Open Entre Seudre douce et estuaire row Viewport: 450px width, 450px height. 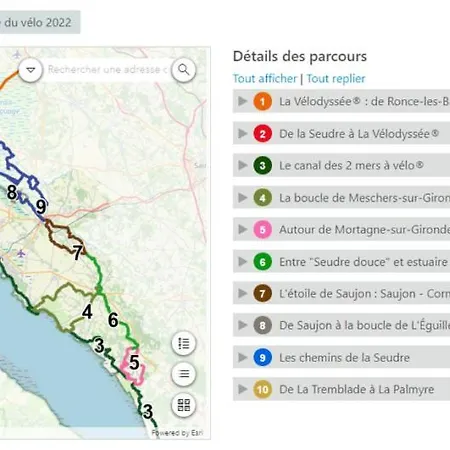click(x=341, y=262)
